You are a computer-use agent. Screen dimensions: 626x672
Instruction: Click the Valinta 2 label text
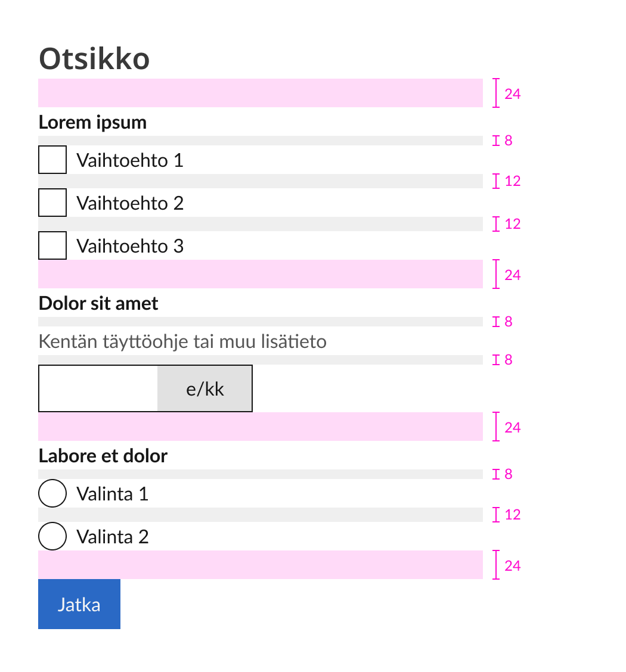(112, 537)
